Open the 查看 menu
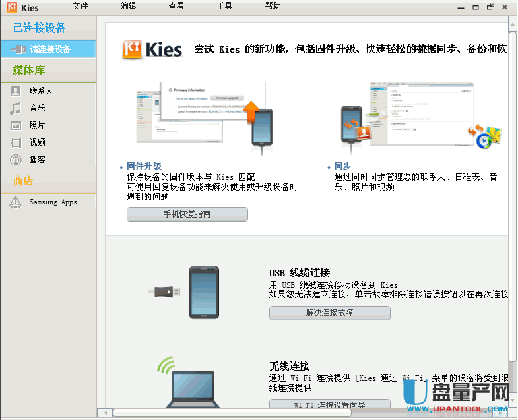 coord(176,6)
